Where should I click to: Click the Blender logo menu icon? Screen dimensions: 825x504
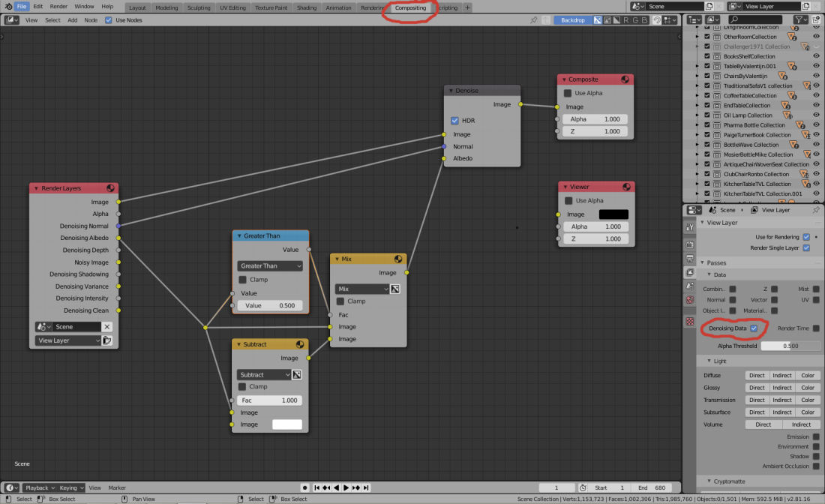click(x=8, y=6)
